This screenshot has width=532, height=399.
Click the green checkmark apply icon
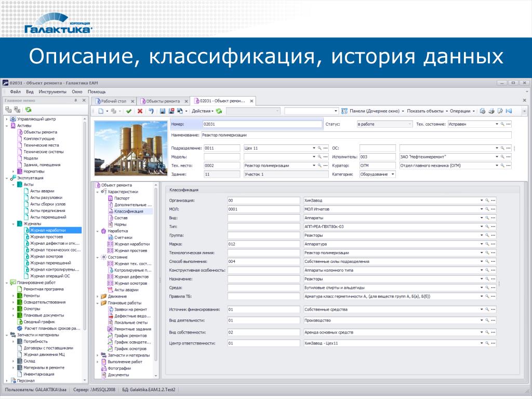pyautogui.click(x=129, y=111)
